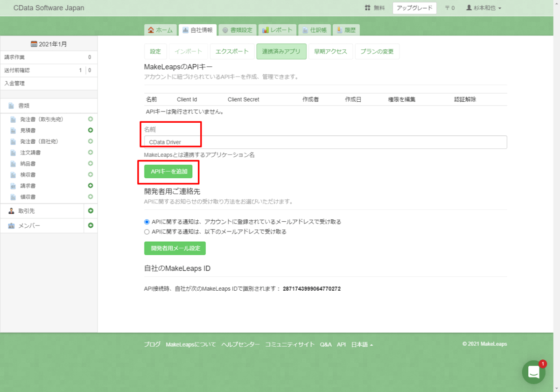Open the レポート tab

pos(277,30)
